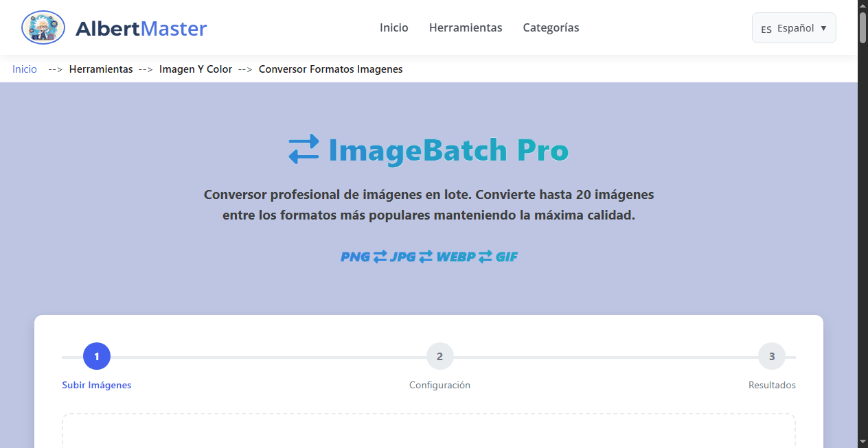The height and width of the screenshot is (448, 868).
Task: Open the Herramientas navigation menu
Action: point(466,27)
